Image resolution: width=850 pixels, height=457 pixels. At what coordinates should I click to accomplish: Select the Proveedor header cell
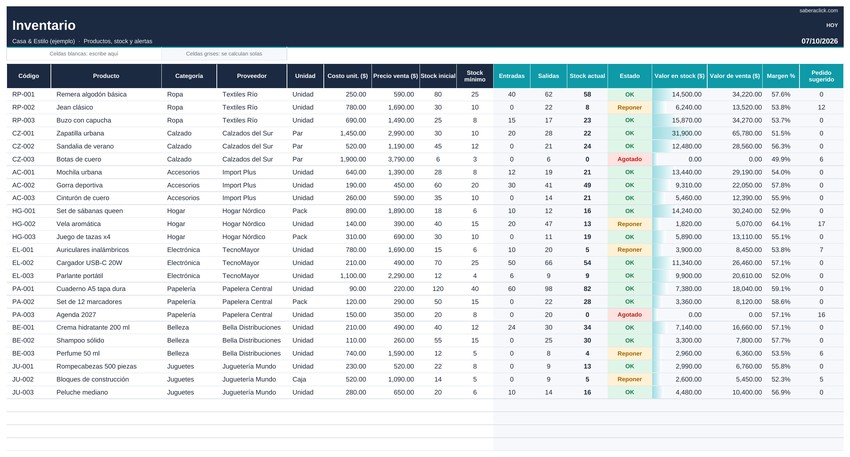click(252, 76)
